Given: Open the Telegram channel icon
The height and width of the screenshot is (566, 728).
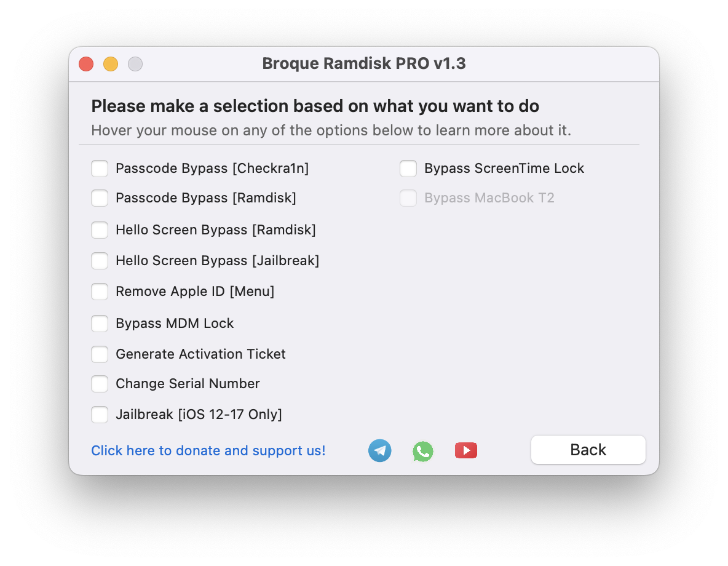Looking at the screenshot, I should point(380,451).
